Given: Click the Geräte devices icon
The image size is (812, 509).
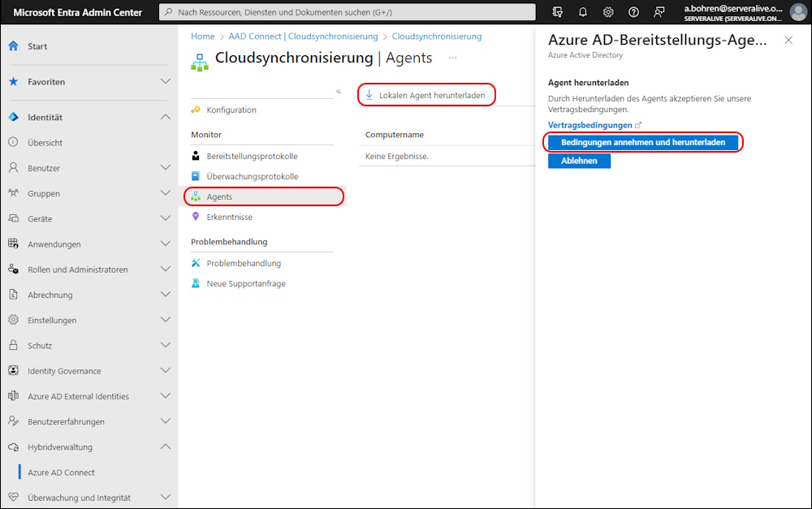Looking at the screenshot, I should pyautogui.click(x=14, y=218).
